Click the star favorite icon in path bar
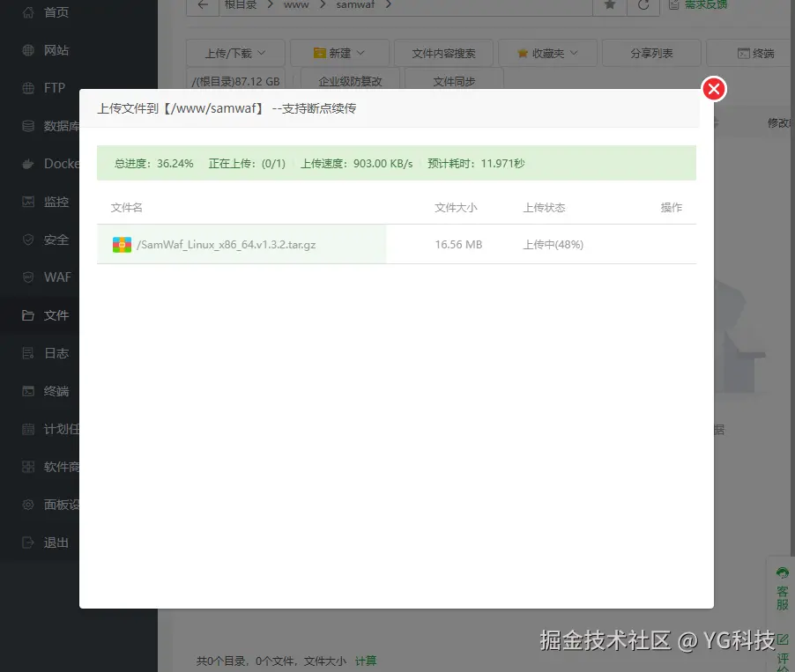This screenshot has width=795, height=672. (x=610, y=5)
